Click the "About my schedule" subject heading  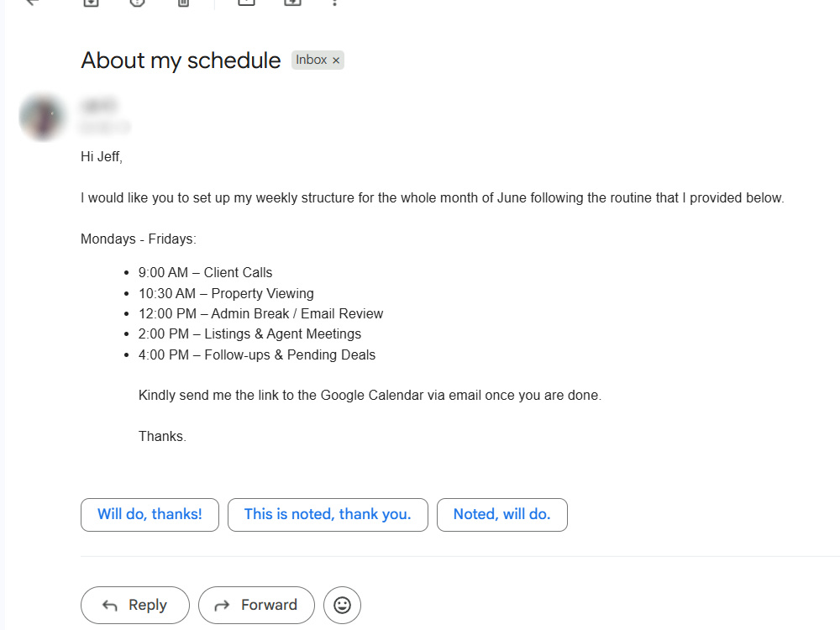[181, 60]
